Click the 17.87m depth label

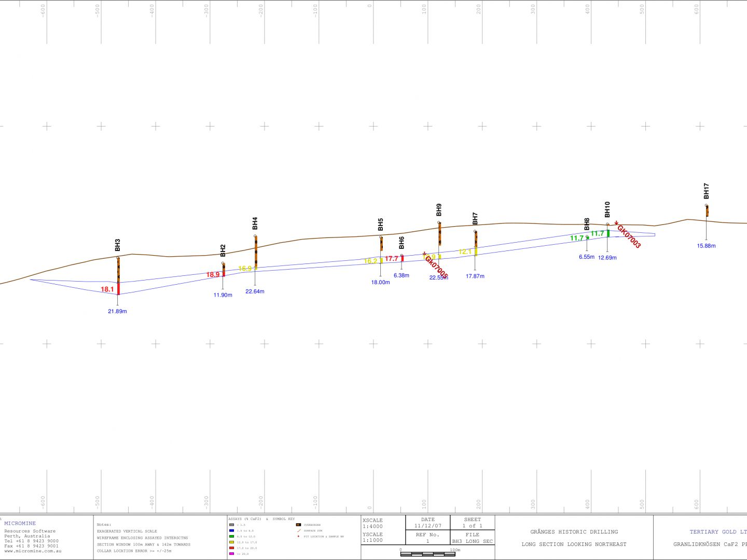[x=475, y=276]
